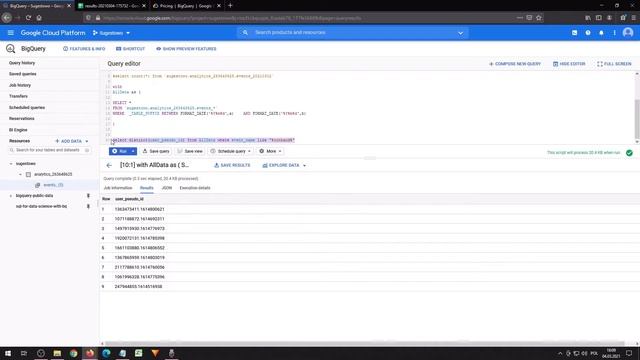The width and height of the screenshot is (640, 360).
Task: Open the Google Cloud navigation hamburger menu
Action: point(11,33)
